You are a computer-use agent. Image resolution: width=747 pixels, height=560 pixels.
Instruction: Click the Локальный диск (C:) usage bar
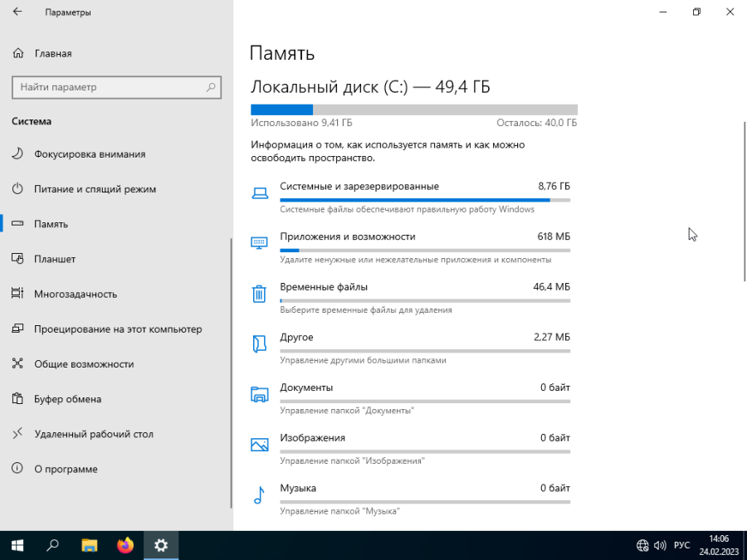(414, 110)
